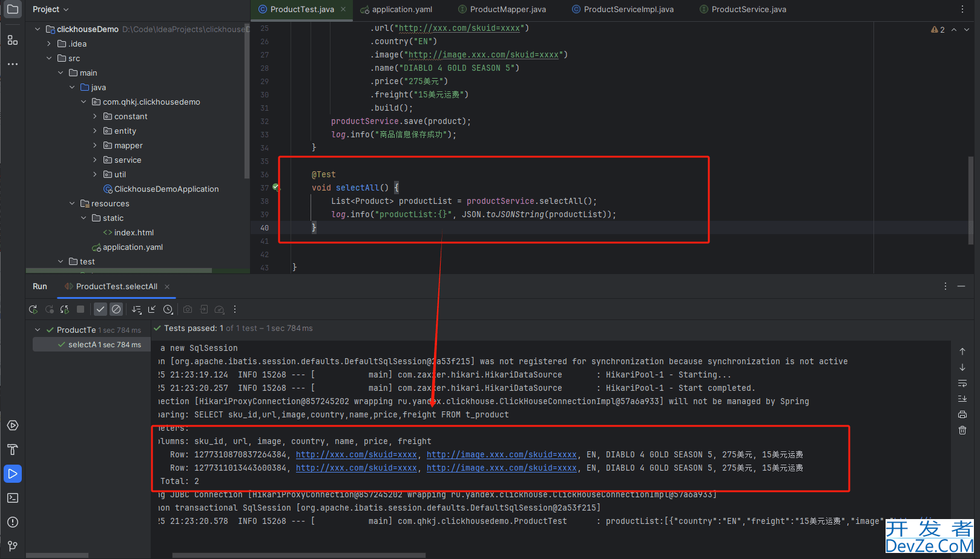Image resolution: width=980 pixels, height=559 pixels.
Task: Open the Terminal tool window icon
Action: (x=13, y=498)
